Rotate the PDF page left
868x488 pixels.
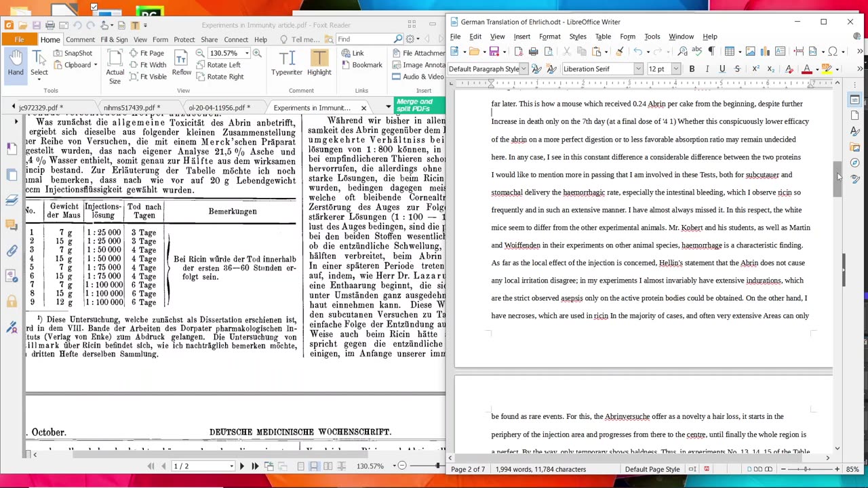(218, 65)
